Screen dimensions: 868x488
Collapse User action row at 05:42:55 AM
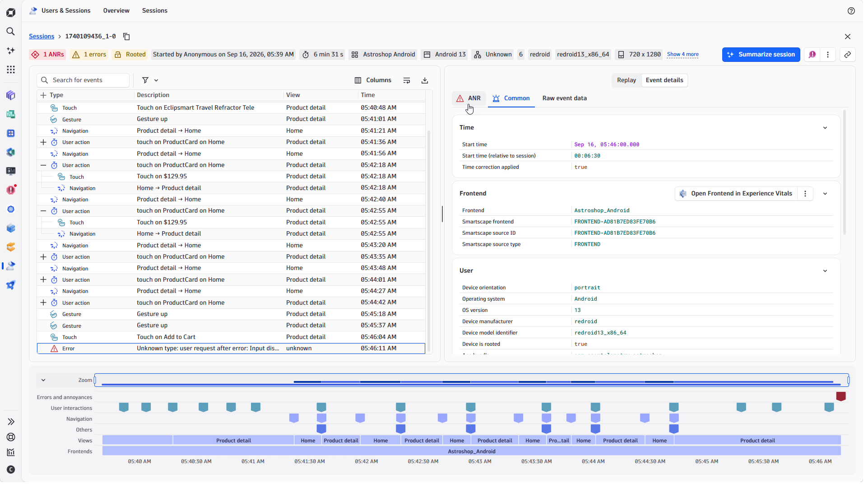tap(43, 212)
